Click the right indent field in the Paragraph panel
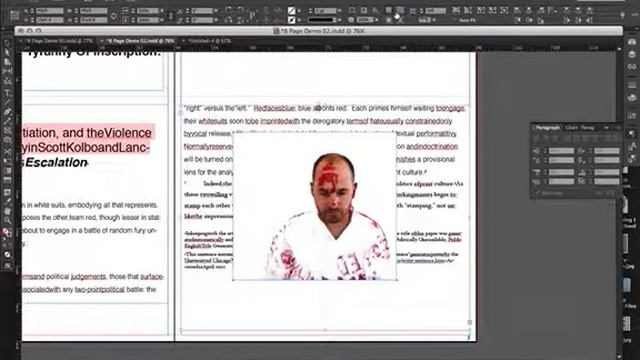This screenshot has width=640, height=360. (607, 151)
